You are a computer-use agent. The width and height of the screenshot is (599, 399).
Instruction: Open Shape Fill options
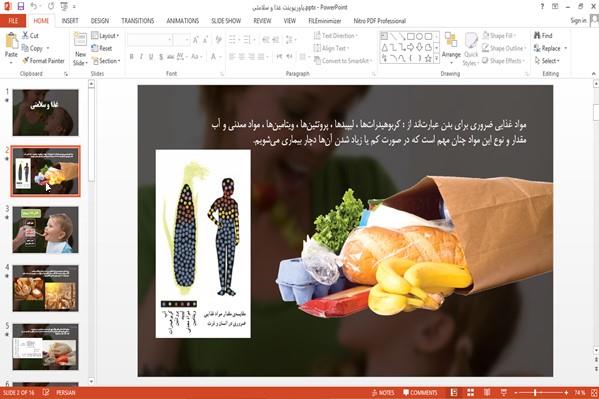(x=499, y=36)
